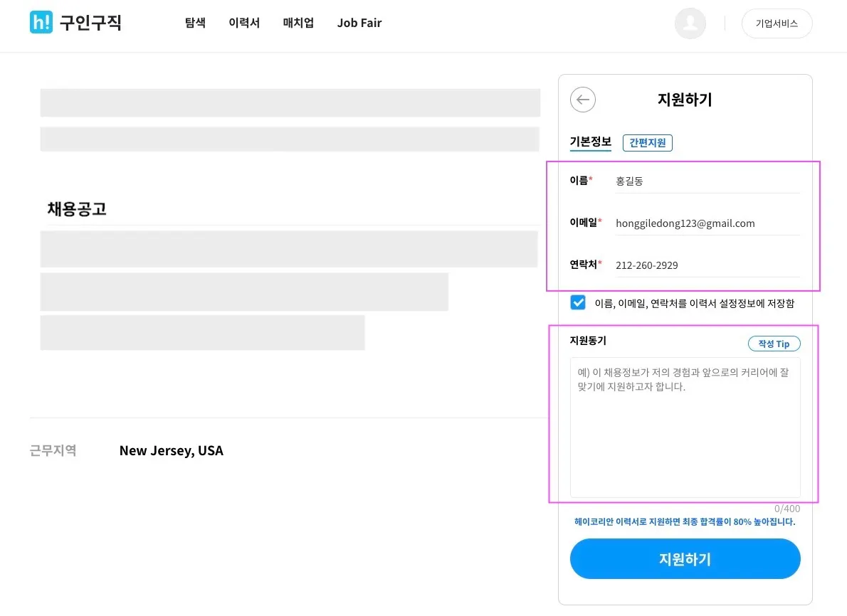Switch to the 기본정보 tab
The width and height of the screenshot is (847, 616).
pos(591,142)
